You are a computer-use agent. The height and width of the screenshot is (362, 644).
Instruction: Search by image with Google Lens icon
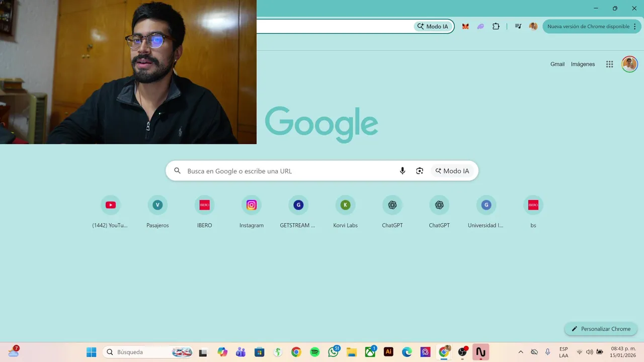click(x=420, y=171)
